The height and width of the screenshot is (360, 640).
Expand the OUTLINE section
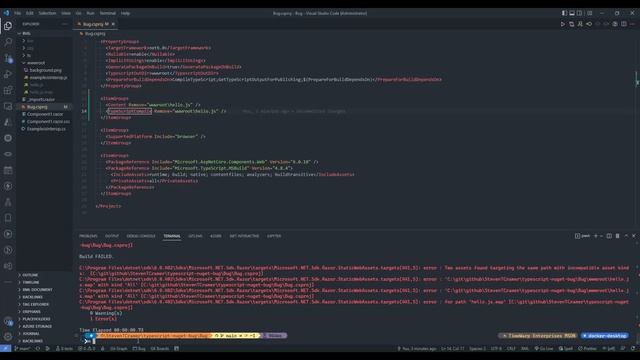30,275
